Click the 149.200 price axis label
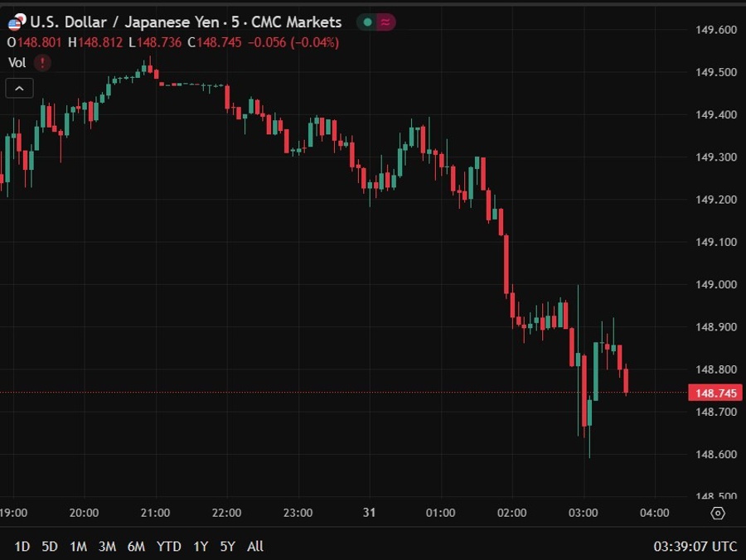746x560 pixels. click(x=716, y=200)
